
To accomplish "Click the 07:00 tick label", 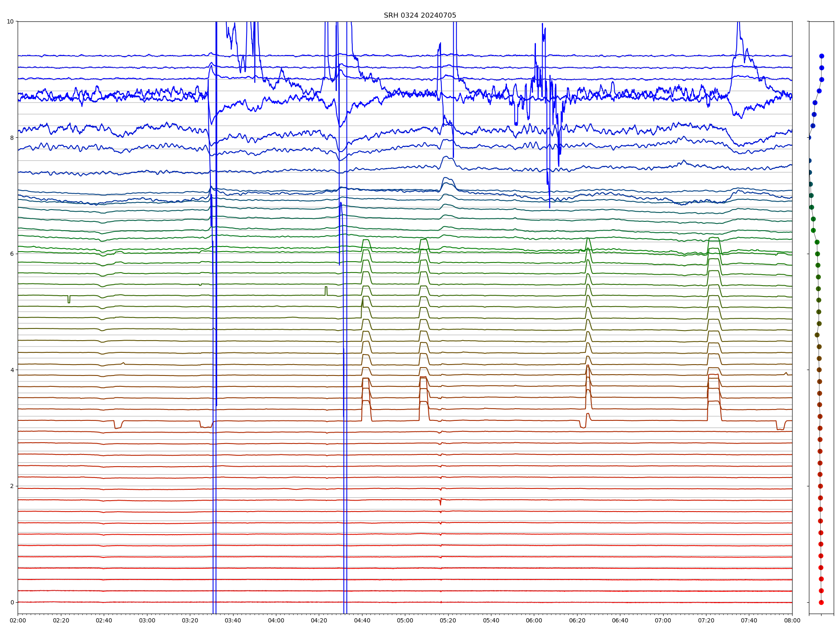I will (x=663, y=620).
